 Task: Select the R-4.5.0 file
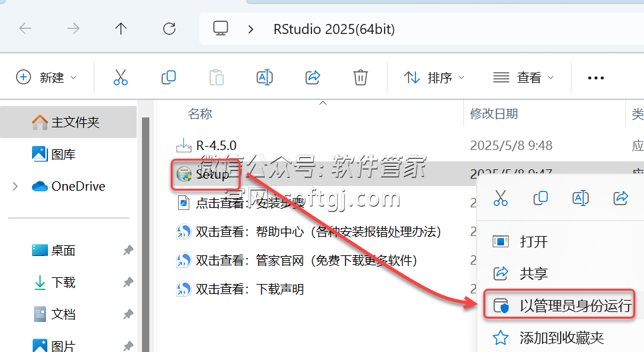click(x=216, y=145)
